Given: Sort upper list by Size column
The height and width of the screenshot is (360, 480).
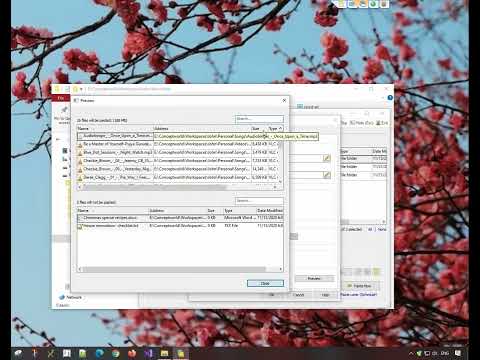Looking at the screenshot, I should 259,128.
